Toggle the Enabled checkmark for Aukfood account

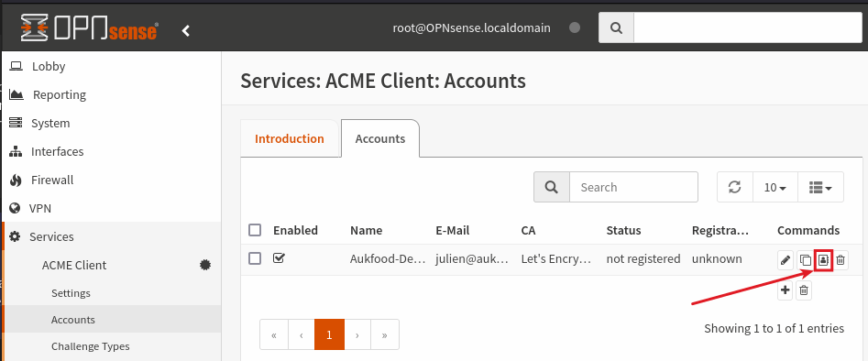(x=279, y=258)
